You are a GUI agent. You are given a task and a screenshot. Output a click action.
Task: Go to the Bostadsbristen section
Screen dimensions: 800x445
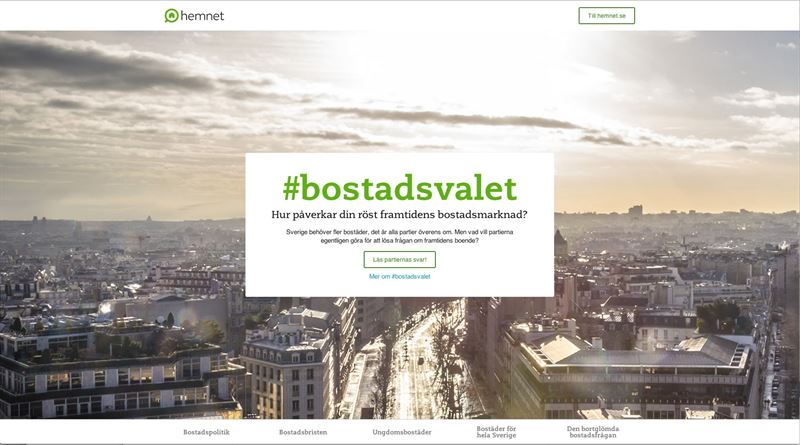tap(303, 432)
